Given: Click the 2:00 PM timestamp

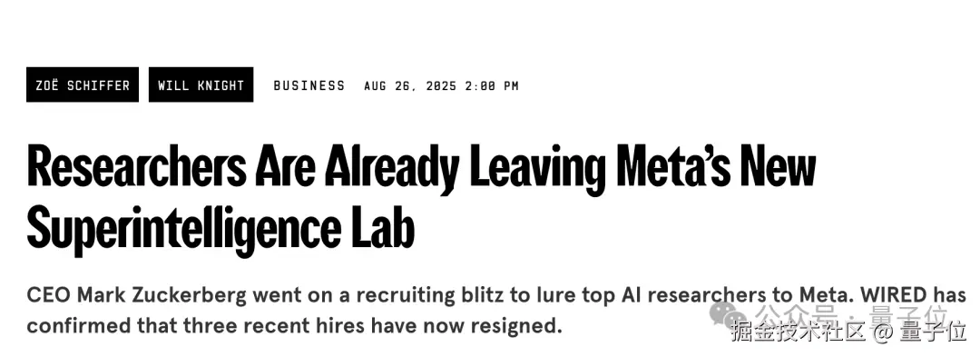Looking at the screenshot, I should [492, 85].
